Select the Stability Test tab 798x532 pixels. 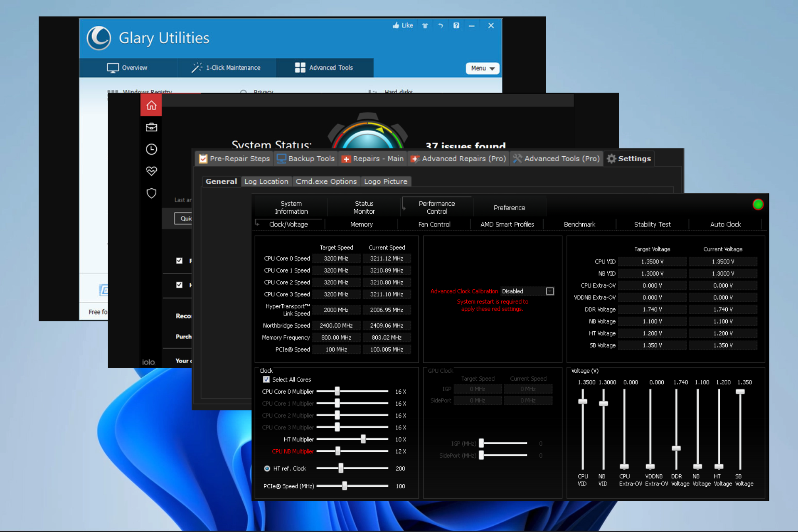tap(652, 224)
